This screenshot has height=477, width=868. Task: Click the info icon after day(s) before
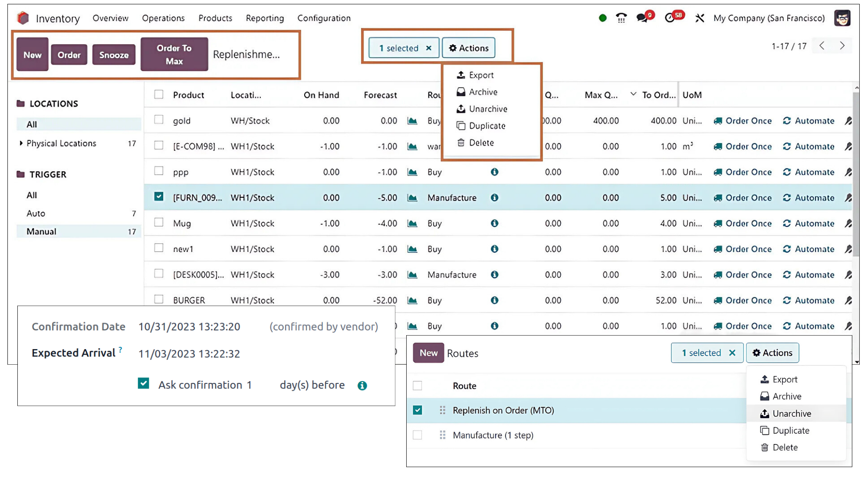click(362, 386)
